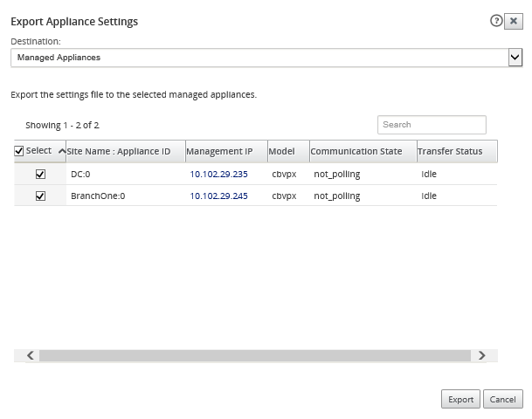Select the BranchOne:0 site name cell
The height and width of the screenshot is (419, 532).
pyautogui.click(x=98, y=196)
